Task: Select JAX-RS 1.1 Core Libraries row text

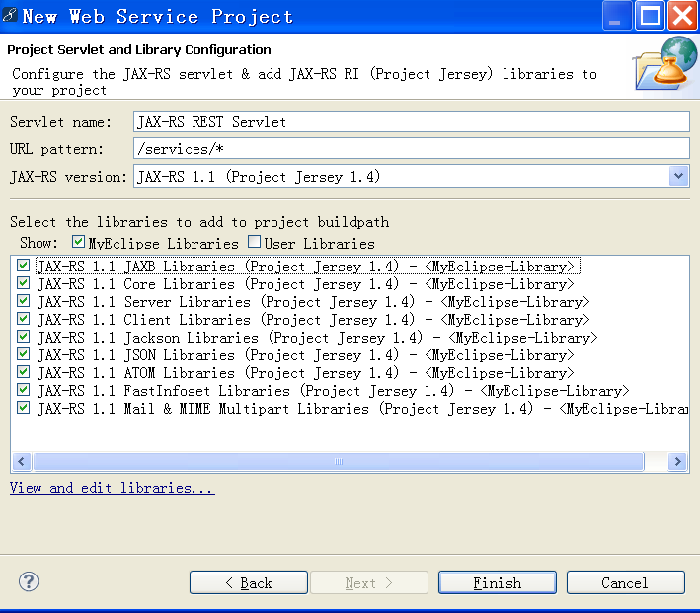Action: coord(306,284)
